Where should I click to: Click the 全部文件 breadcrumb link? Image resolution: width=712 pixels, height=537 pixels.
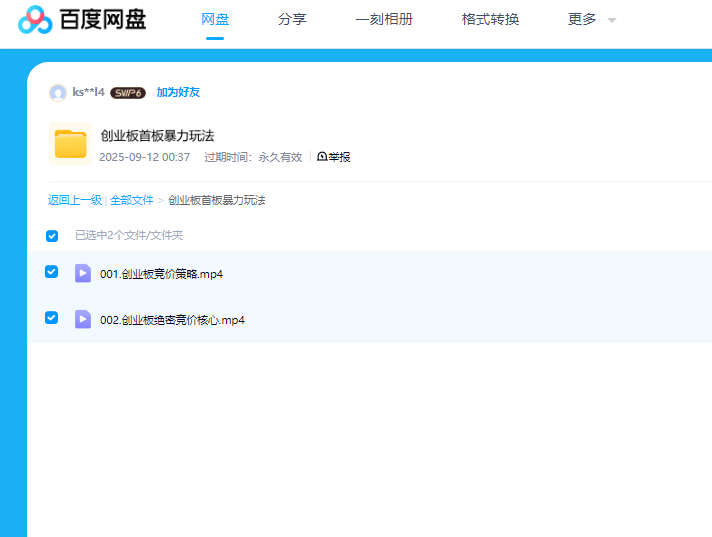pos(132,200)
